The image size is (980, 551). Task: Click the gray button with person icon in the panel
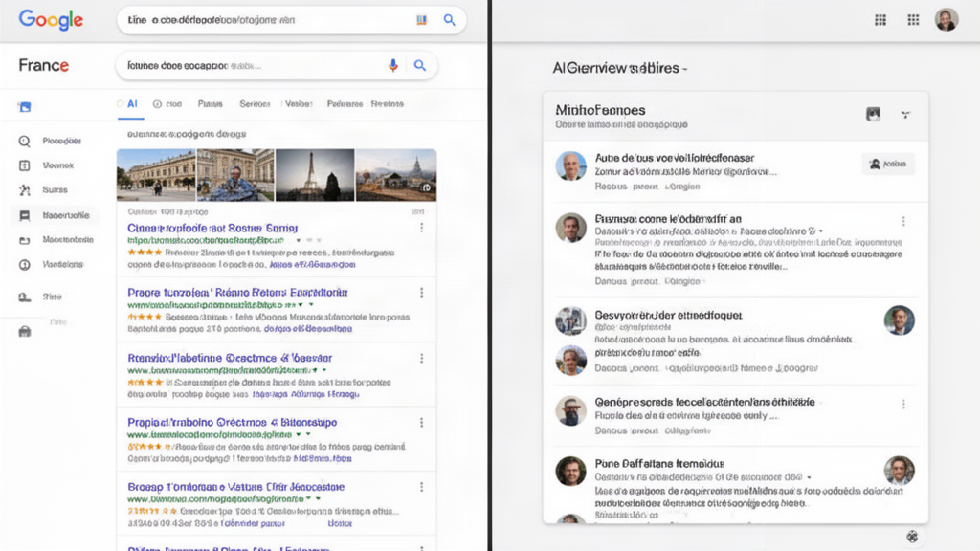click(887, 164)
